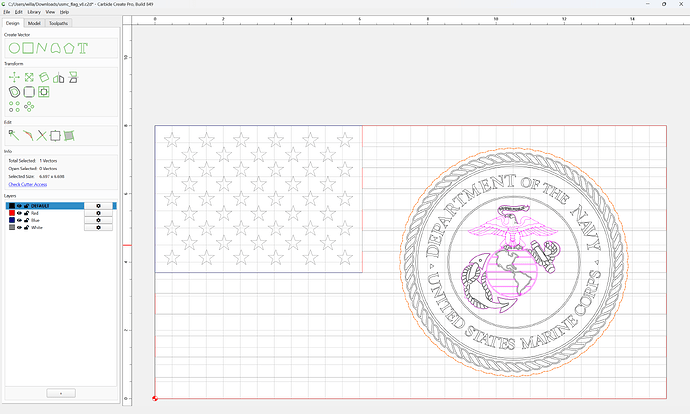Open the View menu
This screenshot has width=690, height=414.
click(51, 12)
